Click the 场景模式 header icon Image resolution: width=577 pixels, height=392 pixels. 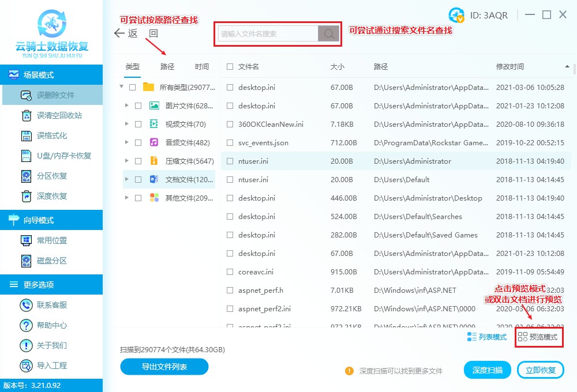coord(14,74)
